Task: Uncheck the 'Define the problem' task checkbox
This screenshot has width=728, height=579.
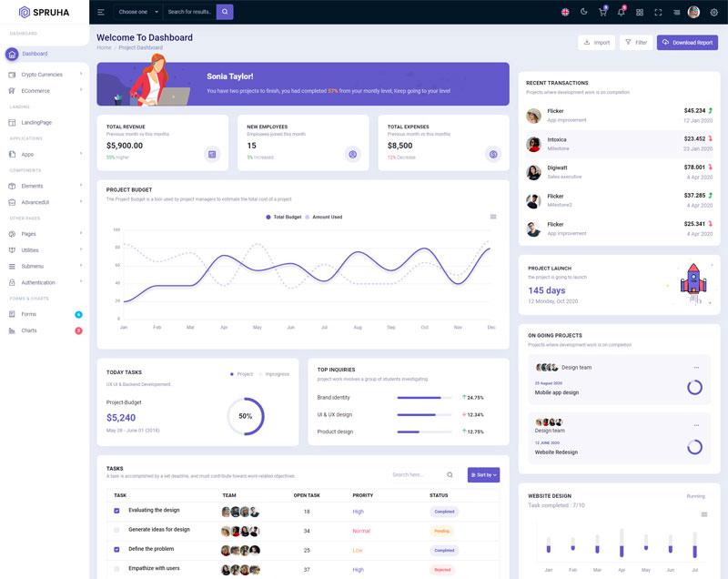Action: tap(116, 550)
